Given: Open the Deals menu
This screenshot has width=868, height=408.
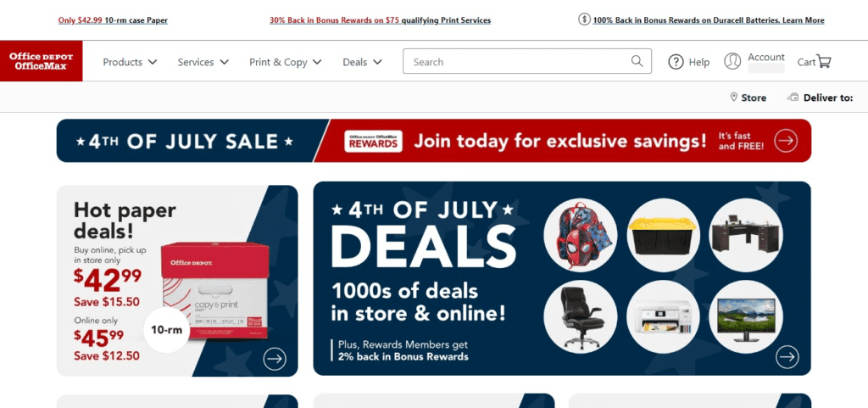Looking at the screenshot, I should [x=362, y=62].
